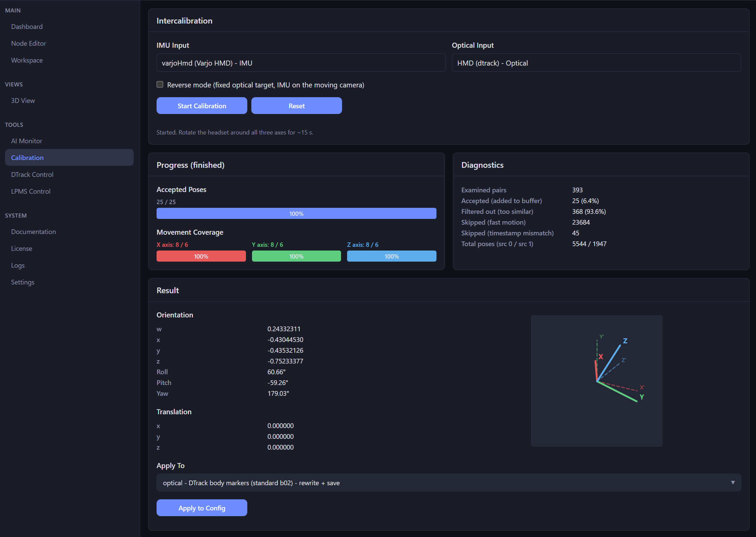This screenshot has width=756, height=537.
Task: Click the dropdown arrow of Apply To
Action: 733,483
